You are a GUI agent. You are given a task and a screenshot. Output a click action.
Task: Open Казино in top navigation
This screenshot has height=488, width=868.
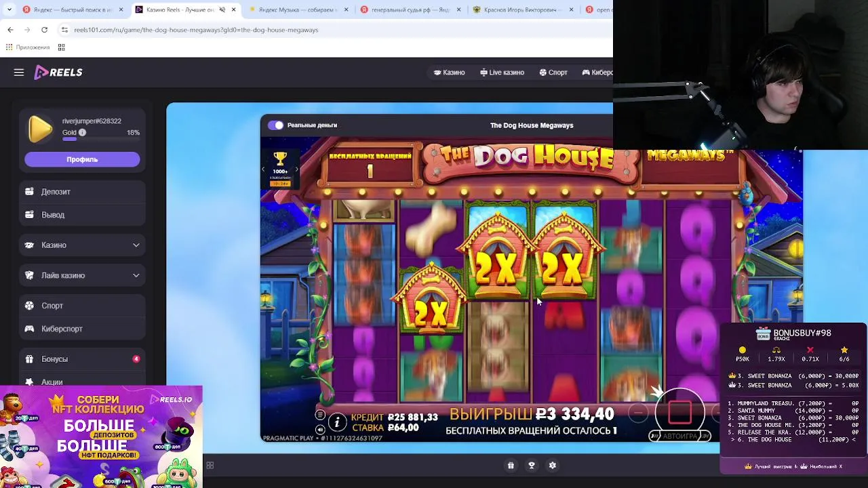pyautogui.click(x=449, y=73)
